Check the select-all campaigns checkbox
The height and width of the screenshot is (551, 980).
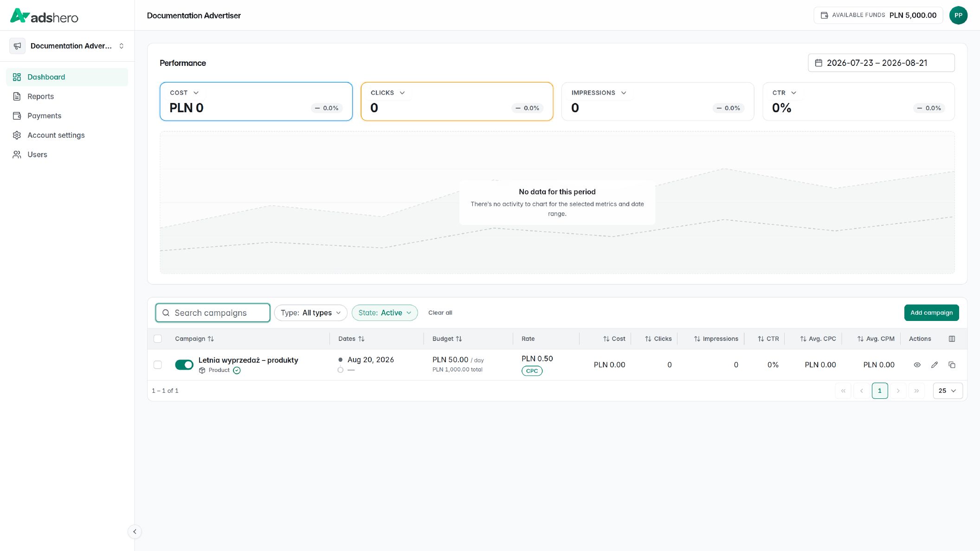pyautogui.click(x=158, y=339)
